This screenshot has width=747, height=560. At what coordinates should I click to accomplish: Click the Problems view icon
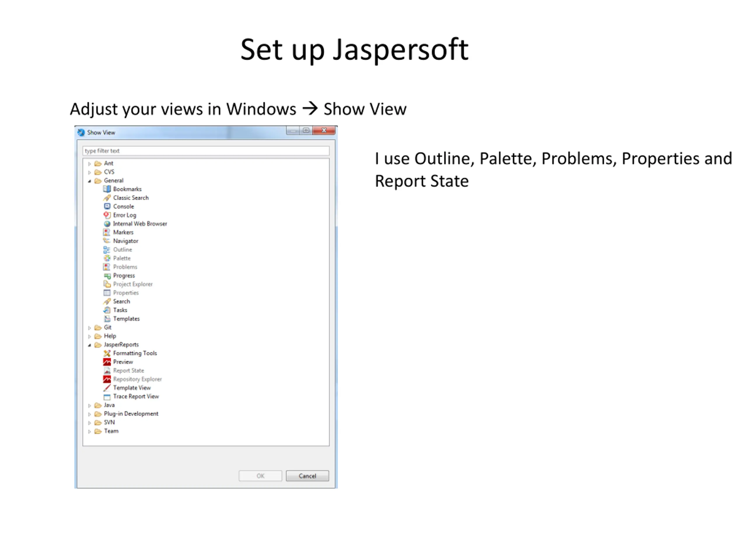107,267
